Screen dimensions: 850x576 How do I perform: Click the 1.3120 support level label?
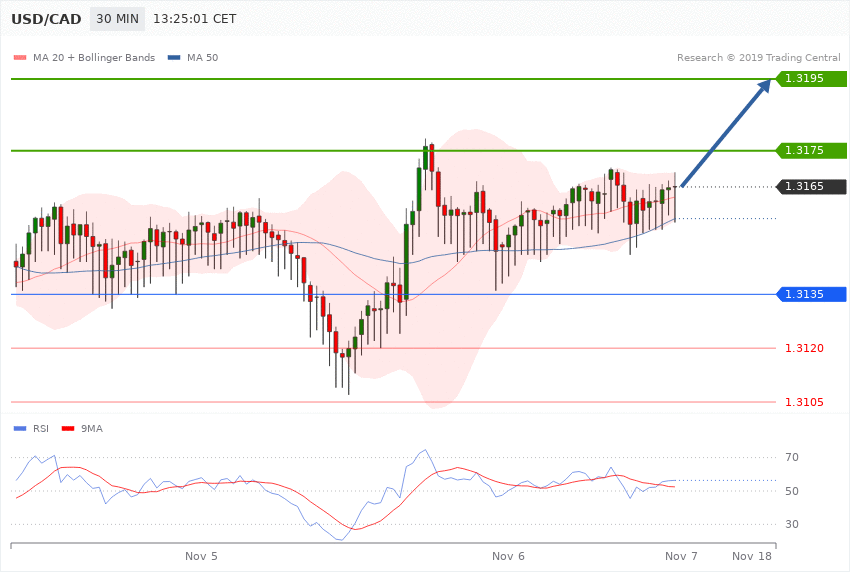tap(804, 348)
